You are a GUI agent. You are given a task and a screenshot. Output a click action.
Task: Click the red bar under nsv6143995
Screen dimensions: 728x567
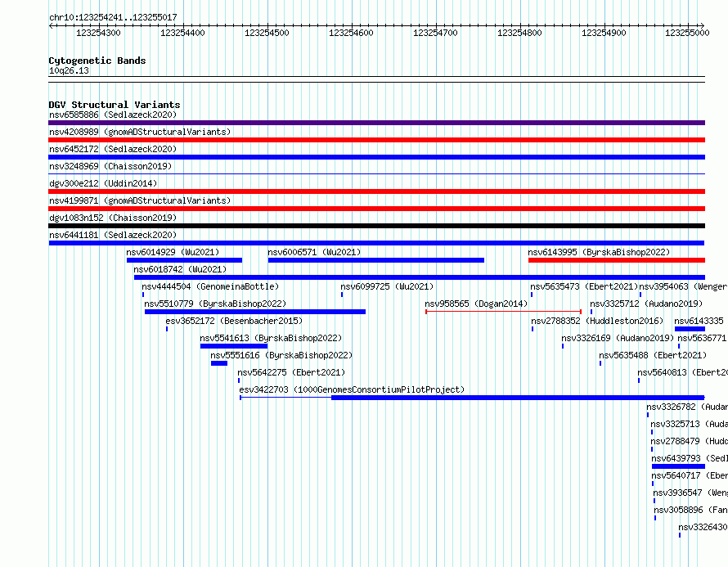click(x=617, y=260)
